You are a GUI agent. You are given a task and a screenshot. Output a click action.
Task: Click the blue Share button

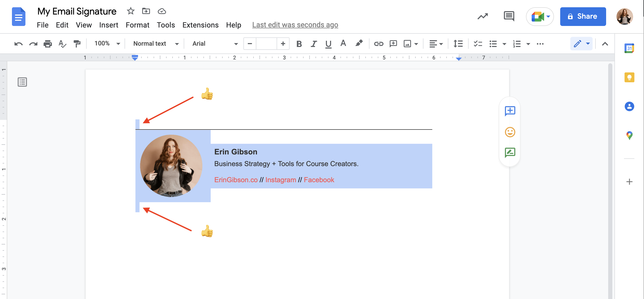coord(583,17)
